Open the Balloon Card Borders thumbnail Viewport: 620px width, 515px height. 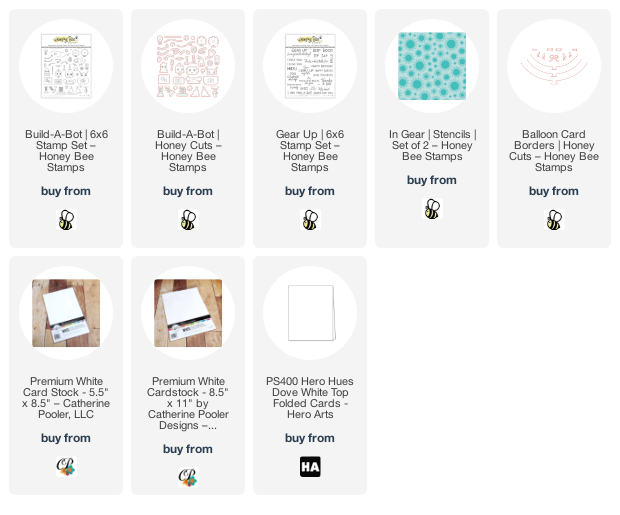pos(554,66)
